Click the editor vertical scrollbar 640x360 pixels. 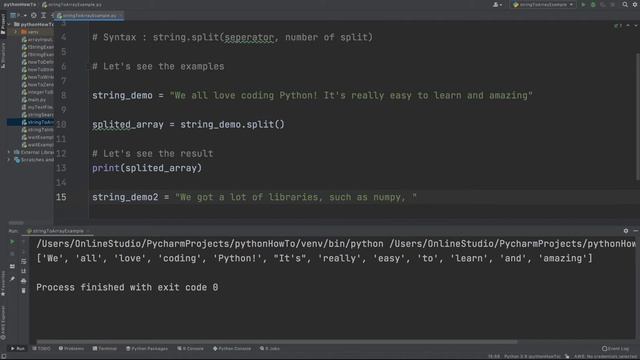pyautogui.click(x=638, y=116)
